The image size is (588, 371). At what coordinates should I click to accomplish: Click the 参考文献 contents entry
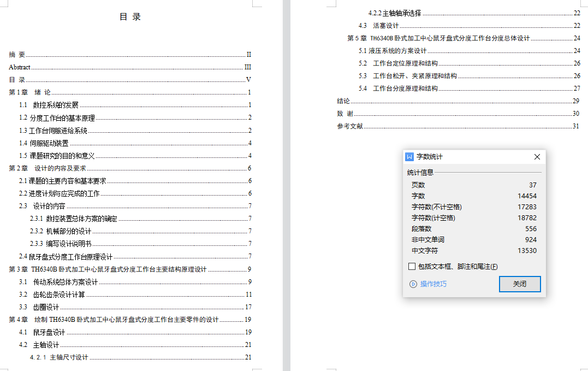coord(350,126)
